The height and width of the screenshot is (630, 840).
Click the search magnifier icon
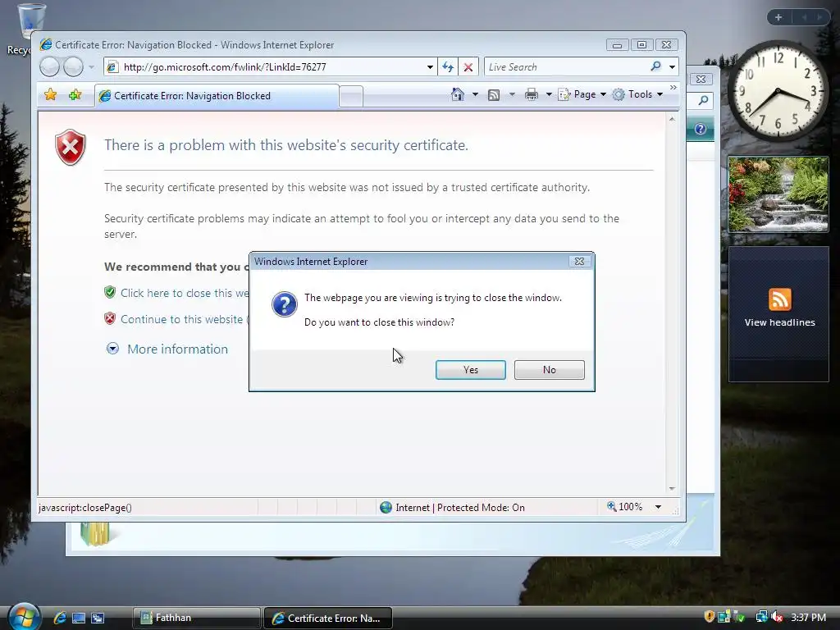click(655, 66)
